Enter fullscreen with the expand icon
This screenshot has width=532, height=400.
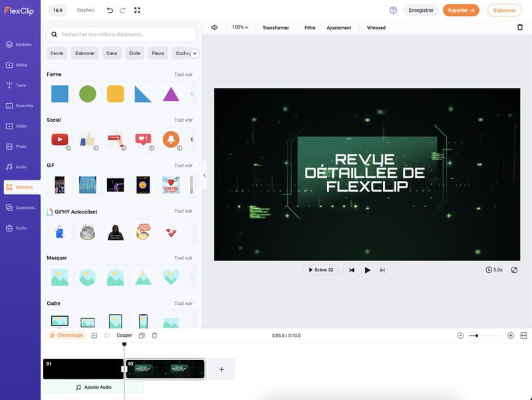point(137,10)
